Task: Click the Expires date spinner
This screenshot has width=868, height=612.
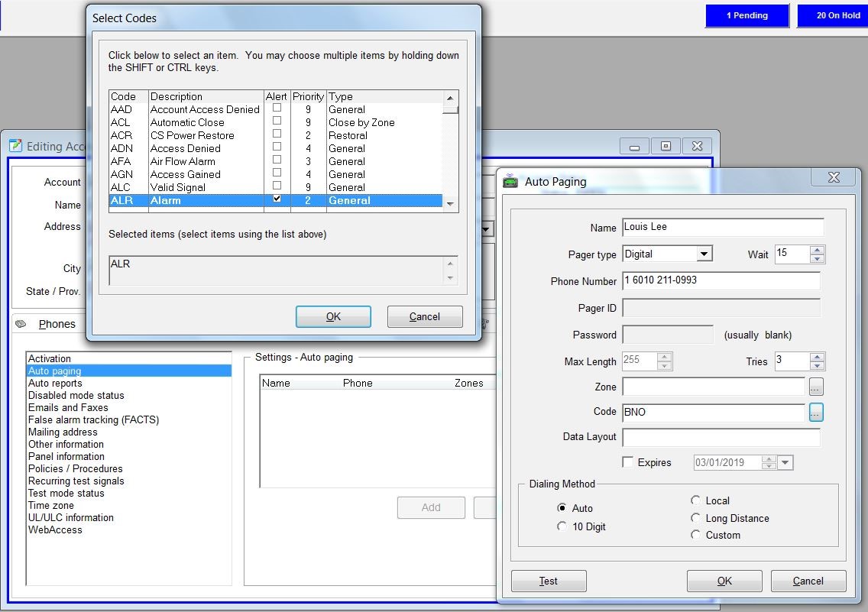Action: (769, 462)
